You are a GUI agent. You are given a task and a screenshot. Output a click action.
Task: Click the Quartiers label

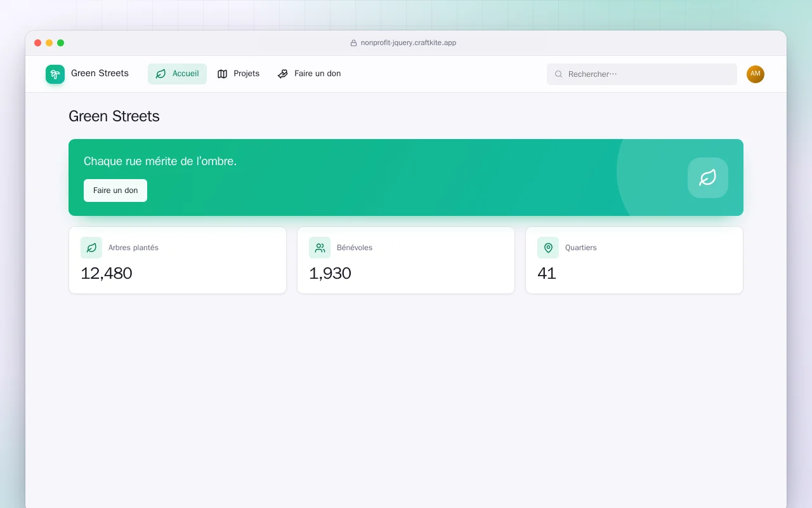581,248
